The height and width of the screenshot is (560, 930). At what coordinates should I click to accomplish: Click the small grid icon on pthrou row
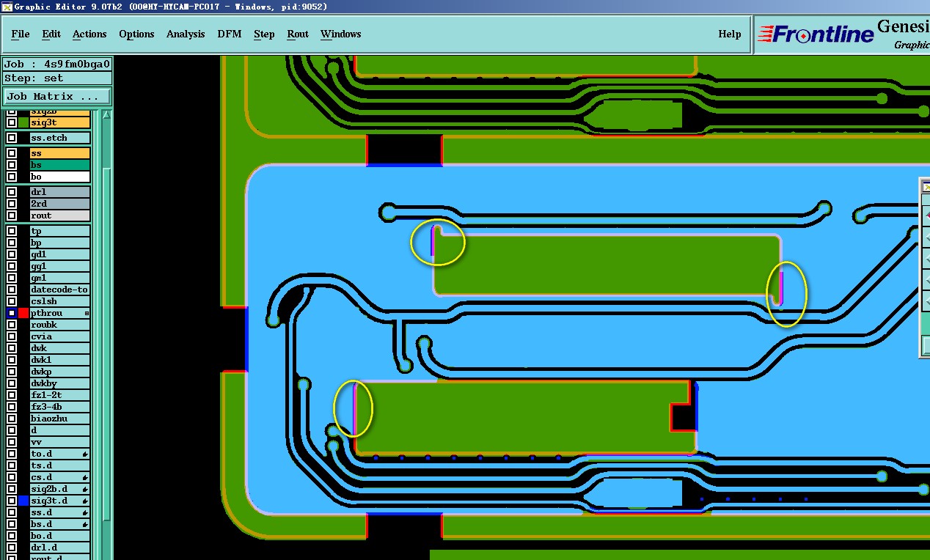coord(87,313)
